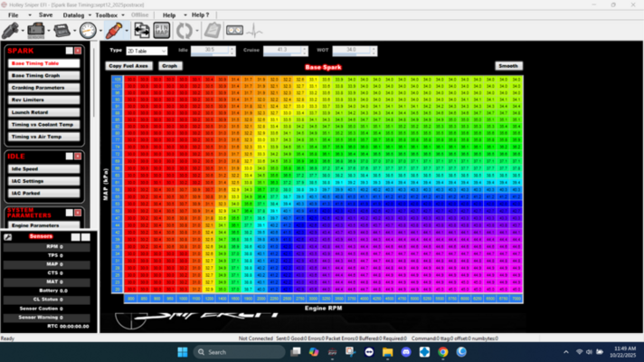Image resolution: width=644 pixels, height=362 pixels.
Task: Collapse the SPARK panel white square
Action: point(70,51)
